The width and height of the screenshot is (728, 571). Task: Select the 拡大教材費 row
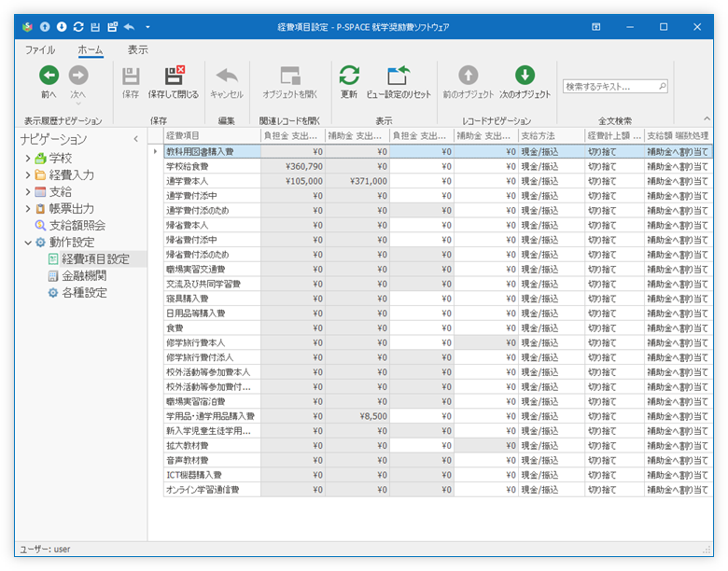(x=438, y=446)
